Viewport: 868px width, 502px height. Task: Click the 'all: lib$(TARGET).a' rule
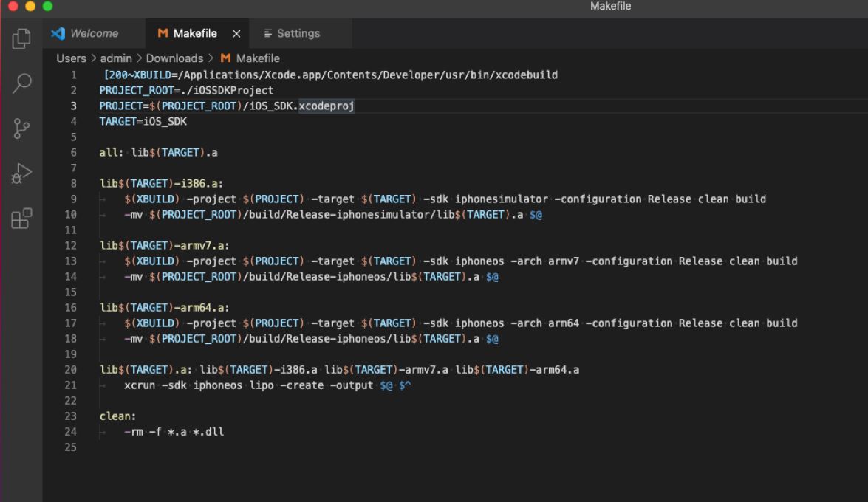tap(158, 152)
